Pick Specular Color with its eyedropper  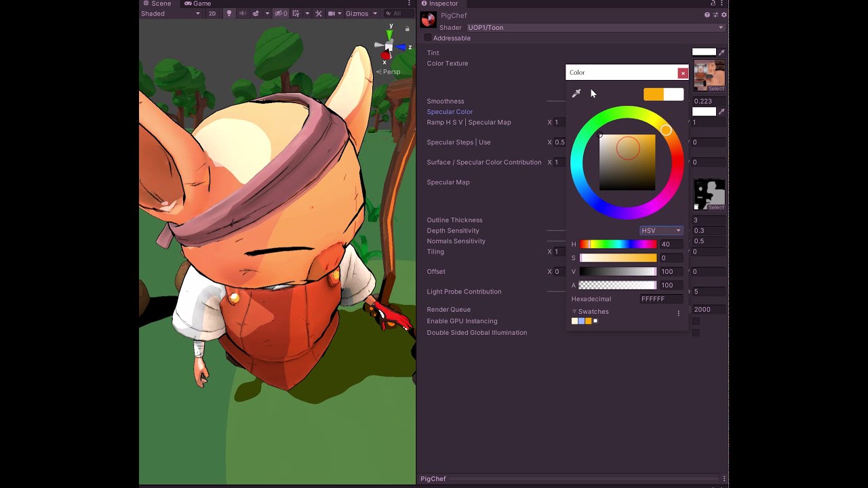coord(722,112)
